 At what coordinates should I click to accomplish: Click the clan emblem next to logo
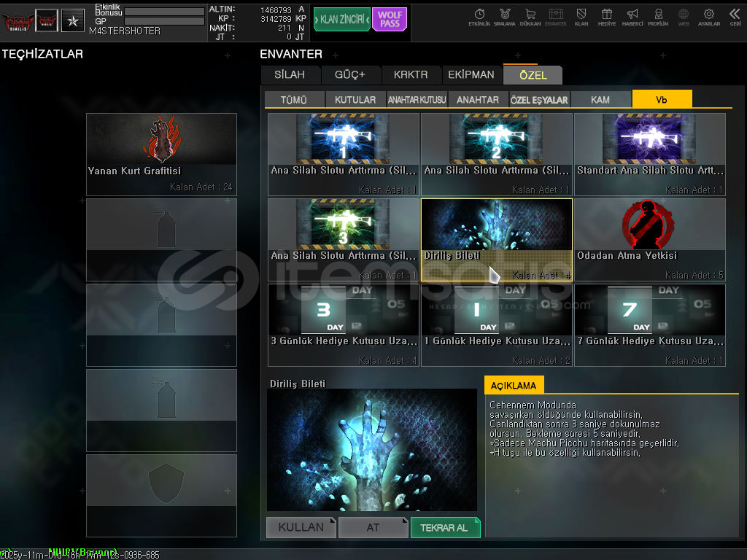[47, 20]
